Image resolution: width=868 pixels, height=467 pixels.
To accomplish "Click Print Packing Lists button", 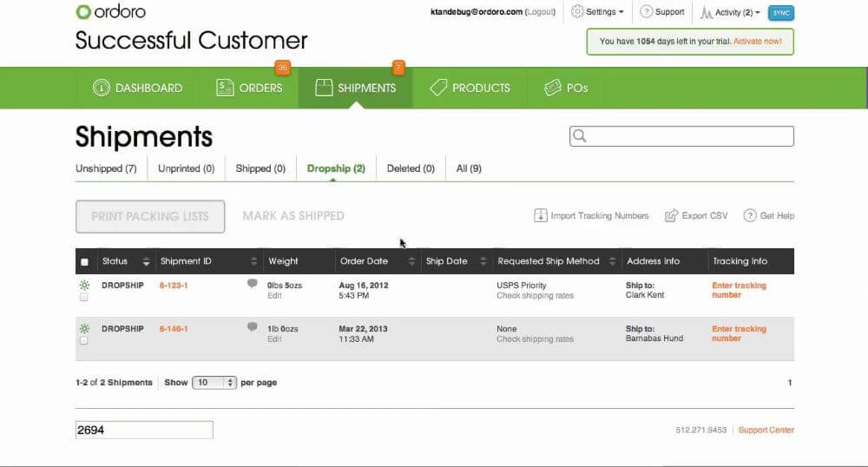I will pos(150,216).
